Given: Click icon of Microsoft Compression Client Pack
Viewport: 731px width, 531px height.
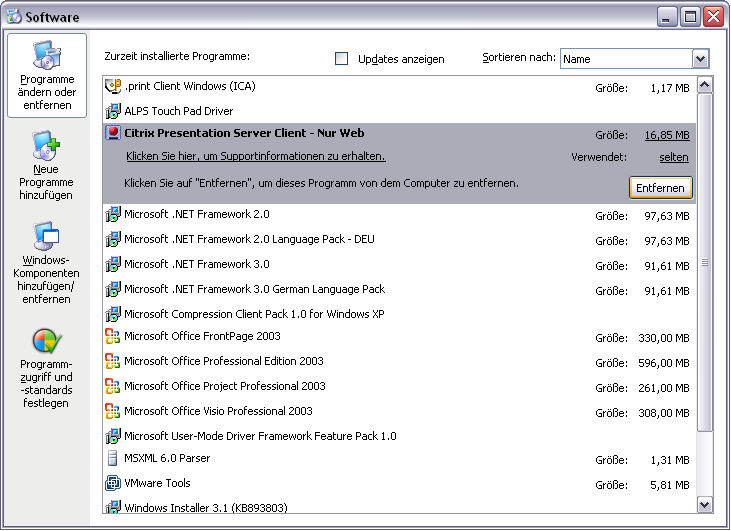Looking at the screenshot, I should click(x=113, y=314).
